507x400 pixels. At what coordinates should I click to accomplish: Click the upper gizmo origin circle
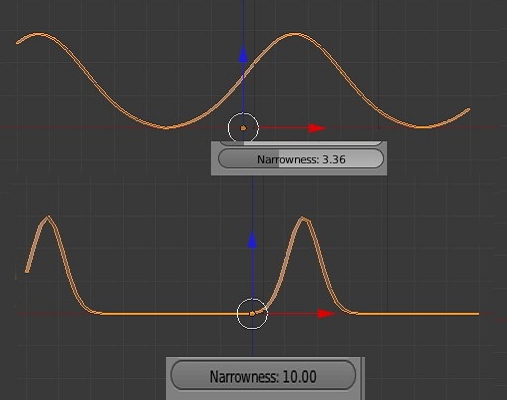point(243,128)
